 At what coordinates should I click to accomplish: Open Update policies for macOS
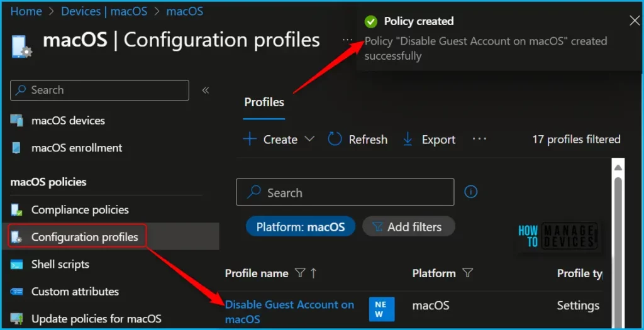96,319
